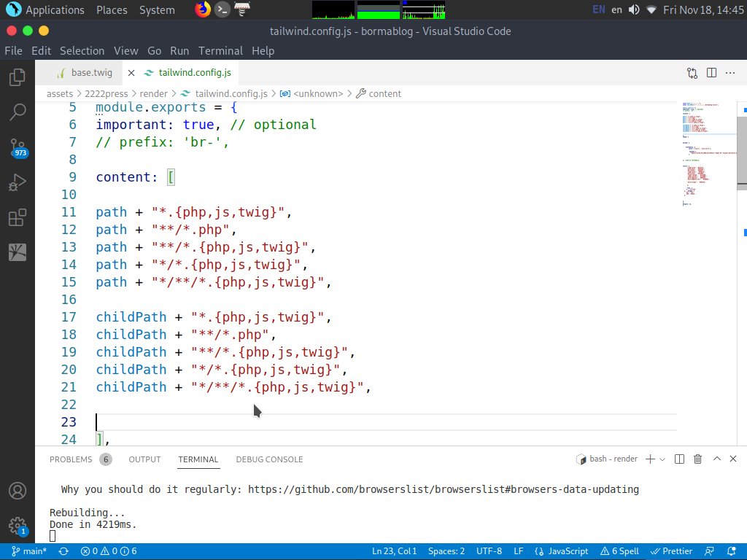Click assets breadcrumb segment

(x=60, y=94)
